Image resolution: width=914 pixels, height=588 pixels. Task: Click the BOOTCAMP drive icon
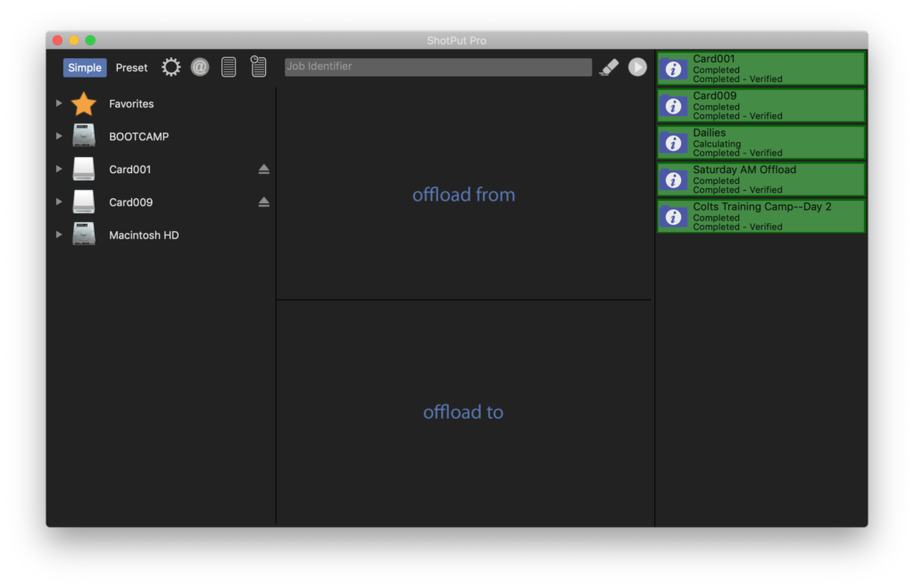coord(84,136)
